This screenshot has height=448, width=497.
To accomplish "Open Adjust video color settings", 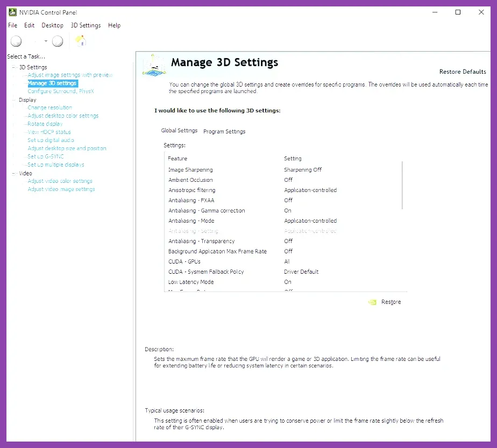I will pos(60,181).
